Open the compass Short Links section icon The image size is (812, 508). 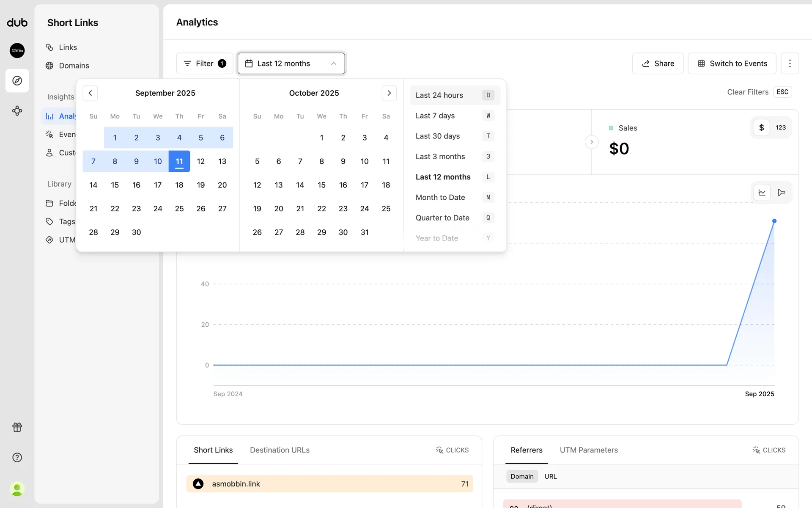click(x=17, y=80)
